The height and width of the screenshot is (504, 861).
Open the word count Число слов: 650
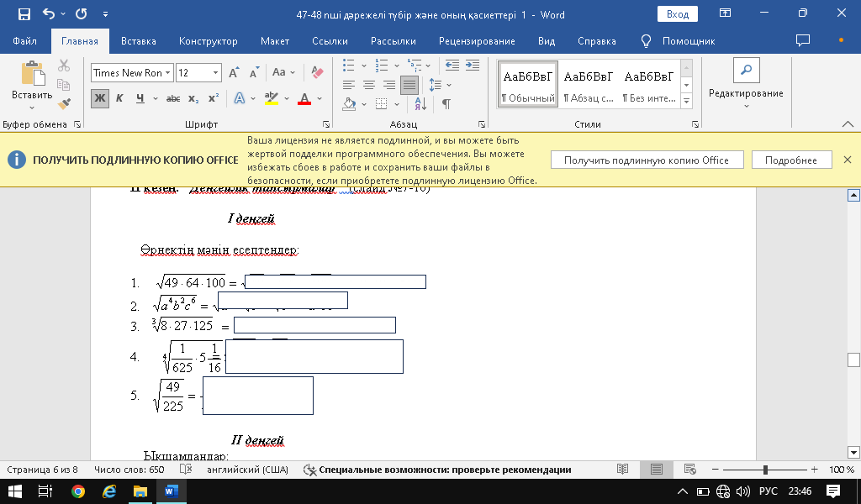tap(129, 470)
